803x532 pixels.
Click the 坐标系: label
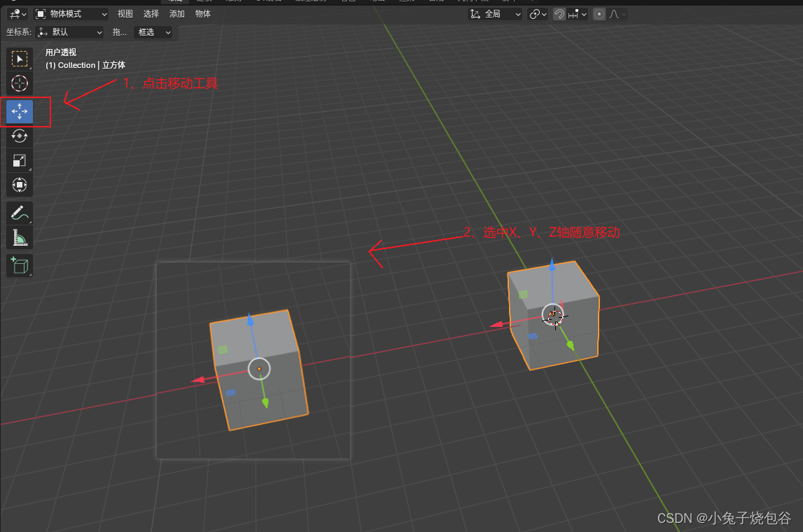pos(18,32)
